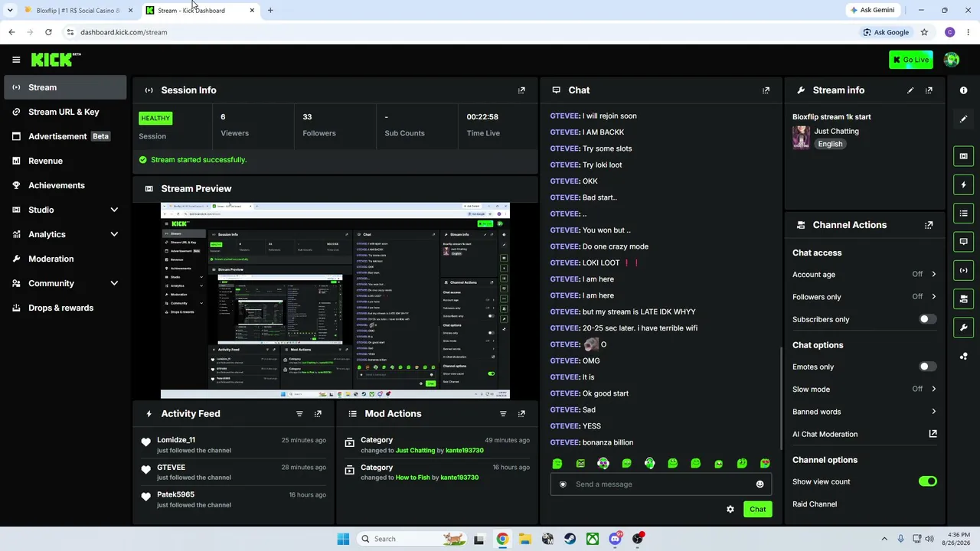Bookmark this page with the star icon
The image size is (980, 551).
coord(924,32)
